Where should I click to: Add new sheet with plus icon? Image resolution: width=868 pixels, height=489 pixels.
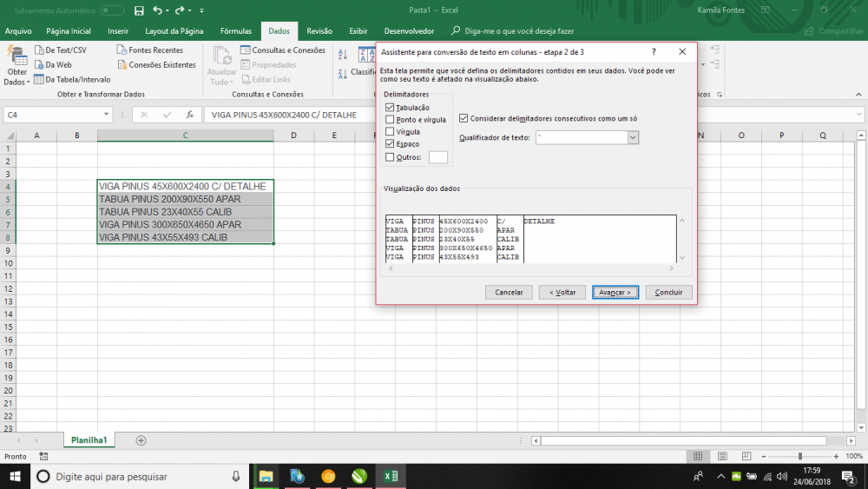click(x=141, y=440)
